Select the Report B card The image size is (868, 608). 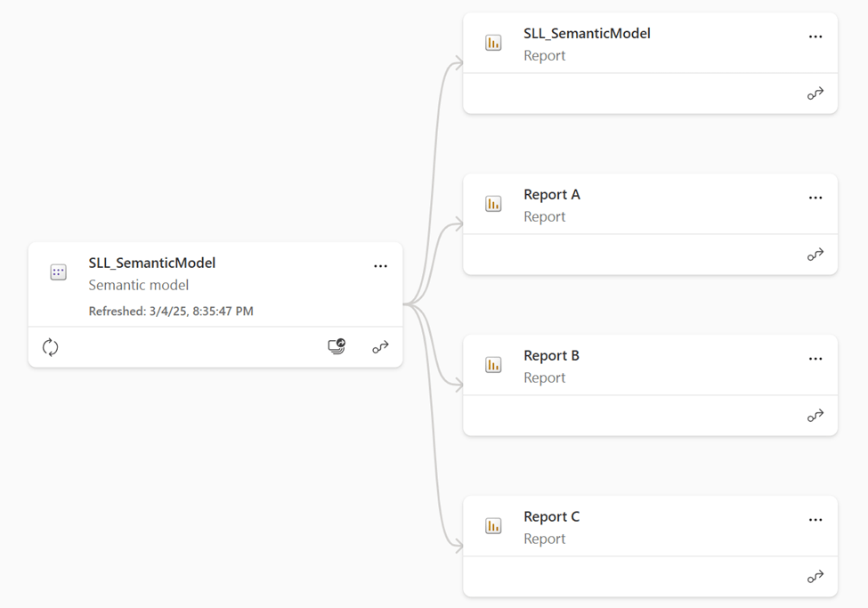click(x=650, y=416)
